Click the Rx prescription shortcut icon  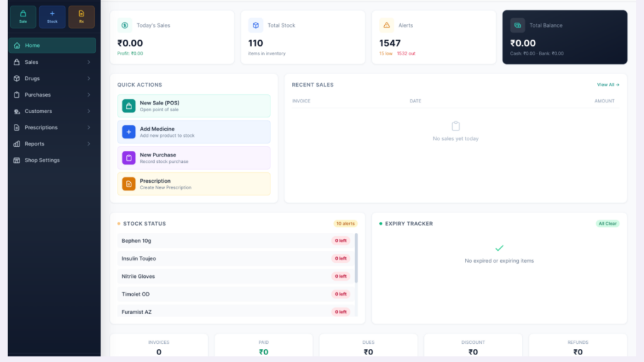81,17
